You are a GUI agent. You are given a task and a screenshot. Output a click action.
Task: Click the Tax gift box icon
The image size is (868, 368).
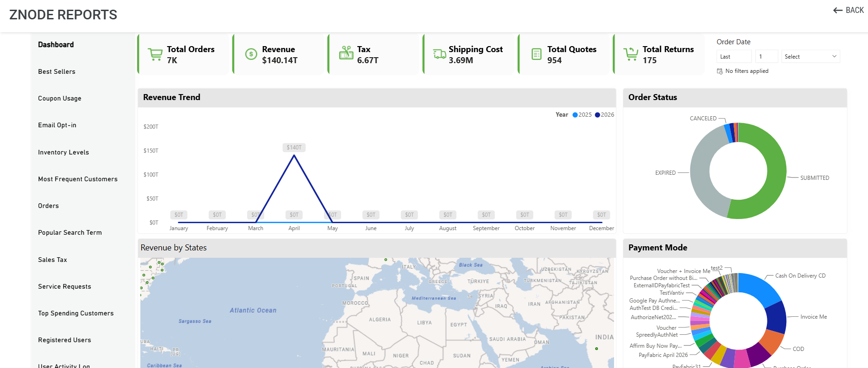click(x=346, y=53)
